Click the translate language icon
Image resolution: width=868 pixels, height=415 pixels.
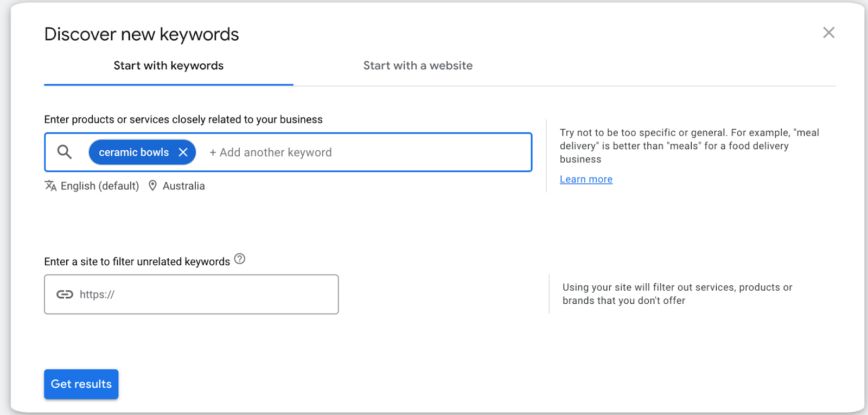coord(50,186)
